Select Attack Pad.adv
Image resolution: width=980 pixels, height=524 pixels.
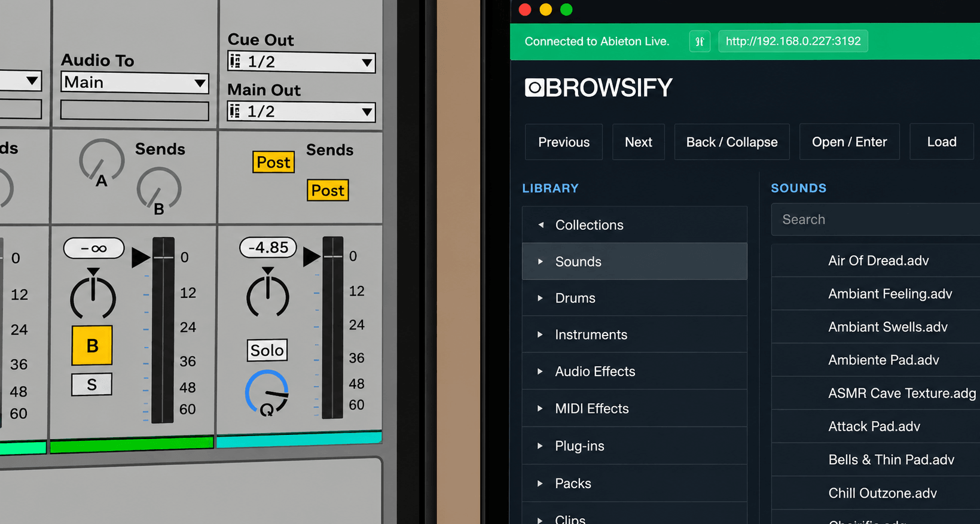tap(875, 426)
